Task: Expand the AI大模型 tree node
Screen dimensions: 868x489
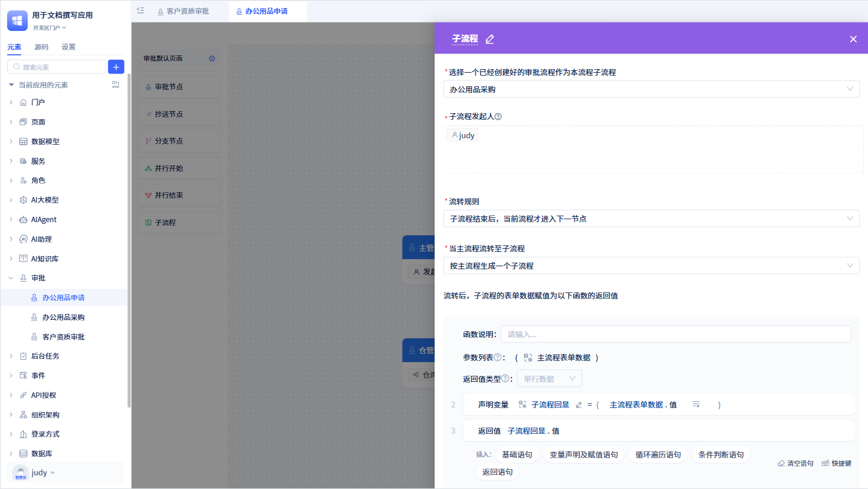Action: (x=11, y=200)
